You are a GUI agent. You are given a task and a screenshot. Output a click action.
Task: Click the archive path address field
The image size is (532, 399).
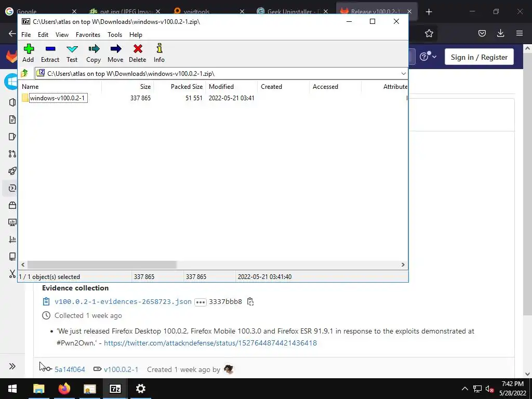point(217,74)
